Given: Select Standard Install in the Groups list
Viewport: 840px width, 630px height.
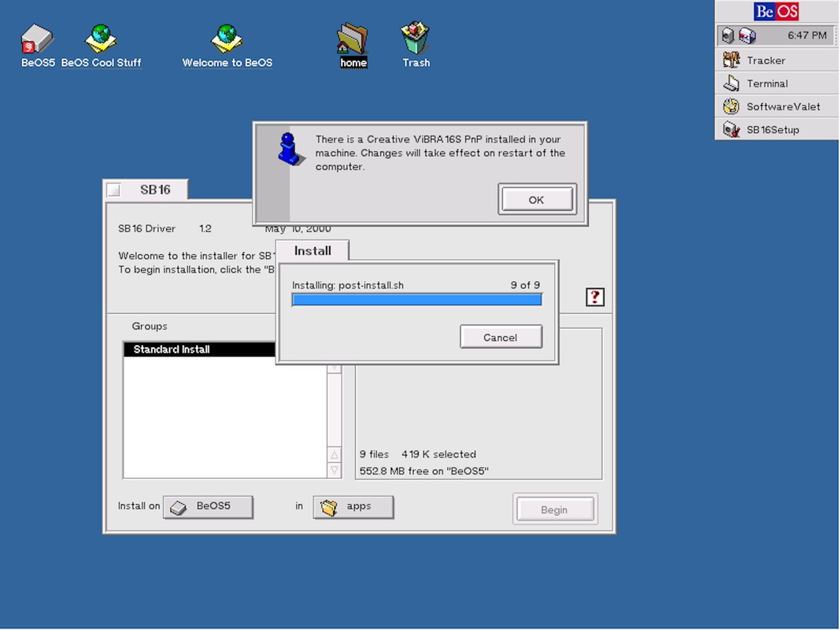Looking at the screenshot, I should coord(198,350).
